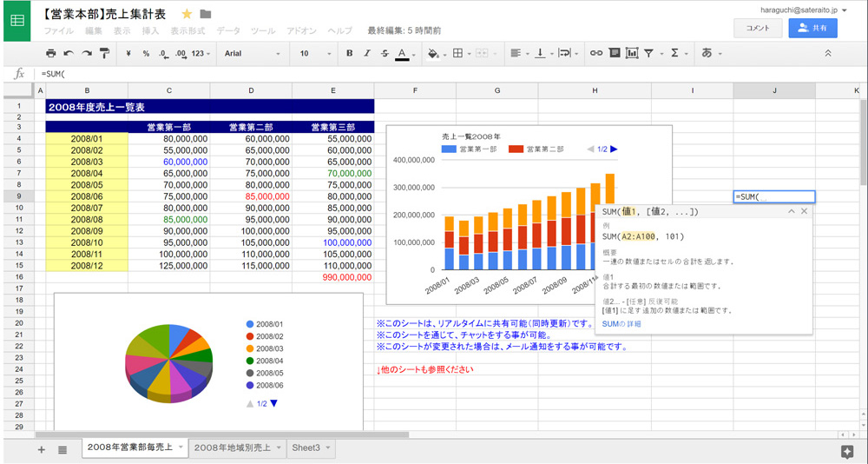868x464 pixels.
Task: Select the paint format roller
Action: [x=105, y=54]
